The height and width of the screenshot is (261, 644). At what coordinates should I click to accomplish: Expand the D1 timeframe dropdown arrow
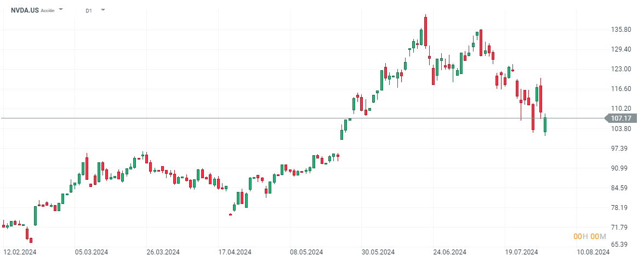click(x=103, y=10)
